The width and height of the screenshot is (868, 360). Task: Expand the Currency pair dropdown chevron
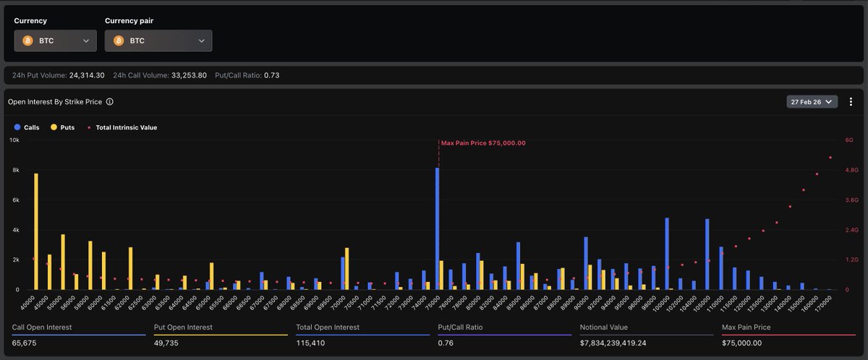[x=201, y=40]
